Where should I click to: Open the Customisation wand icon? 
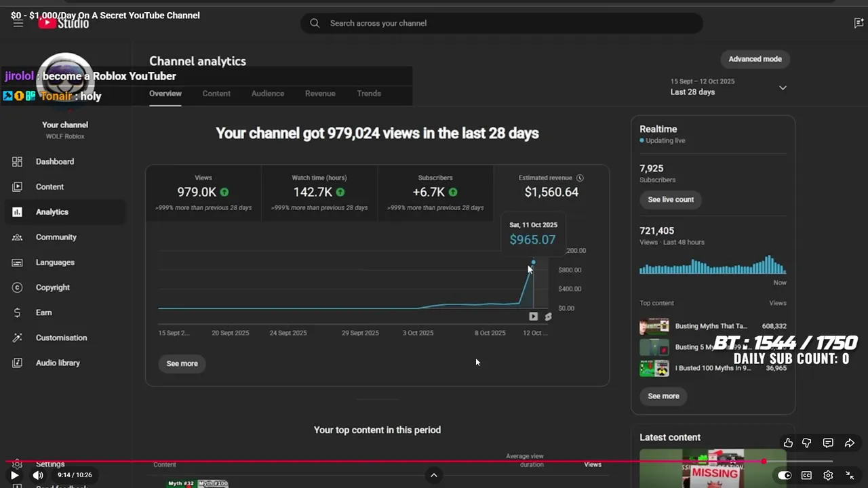point(18,338)
